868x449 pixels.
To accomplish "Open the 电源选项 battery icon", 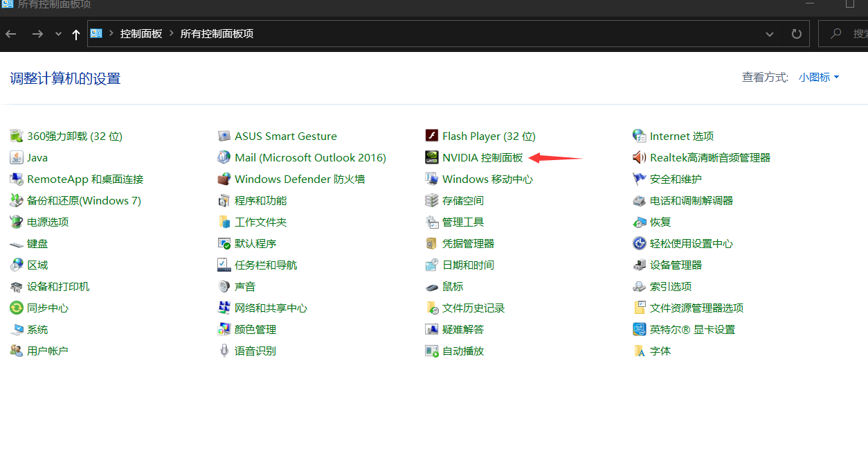I will (17, 222).
